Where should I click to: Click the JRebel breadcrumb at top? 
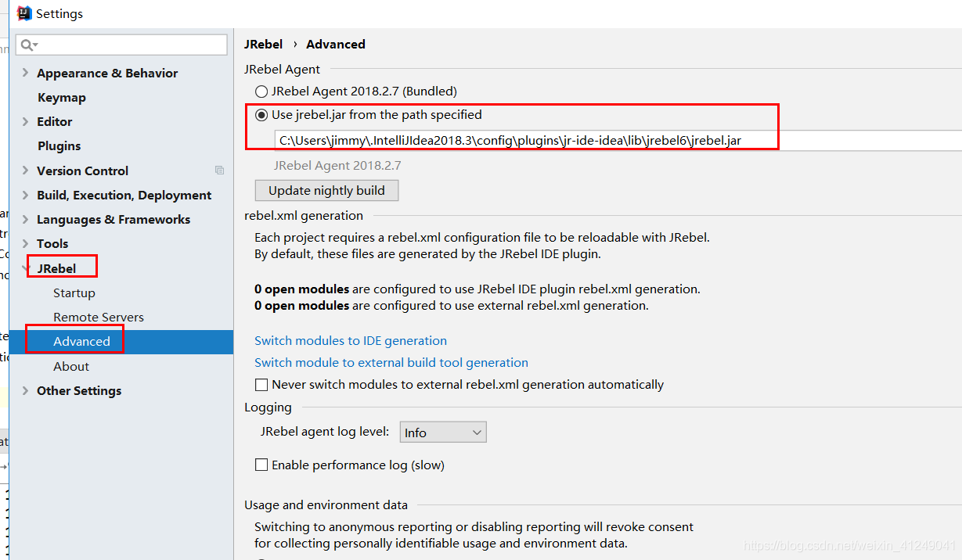263,45
